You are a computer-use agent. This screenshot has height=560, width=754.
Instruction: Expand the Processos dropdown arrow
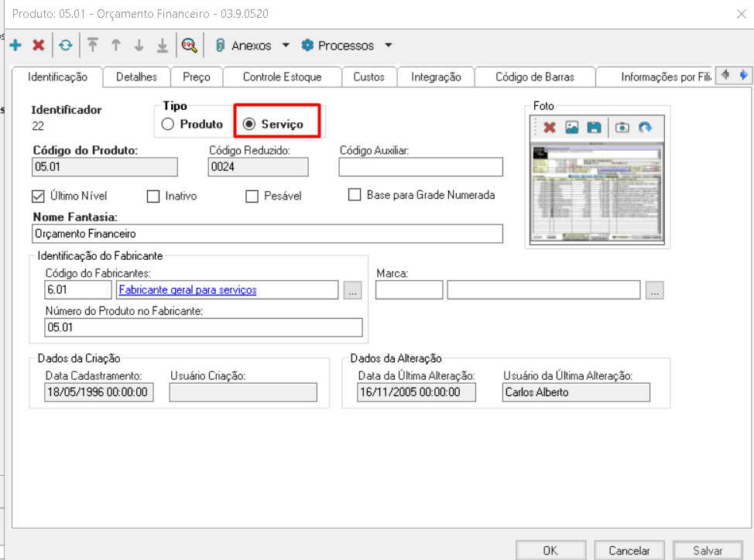(389, 45)
